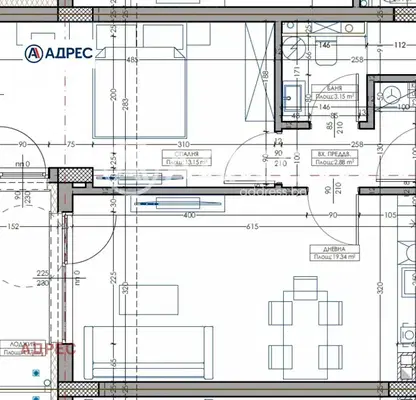Click the bathroom sink symbol
This screenshot has width=416, height=400.
coord(293,96)
